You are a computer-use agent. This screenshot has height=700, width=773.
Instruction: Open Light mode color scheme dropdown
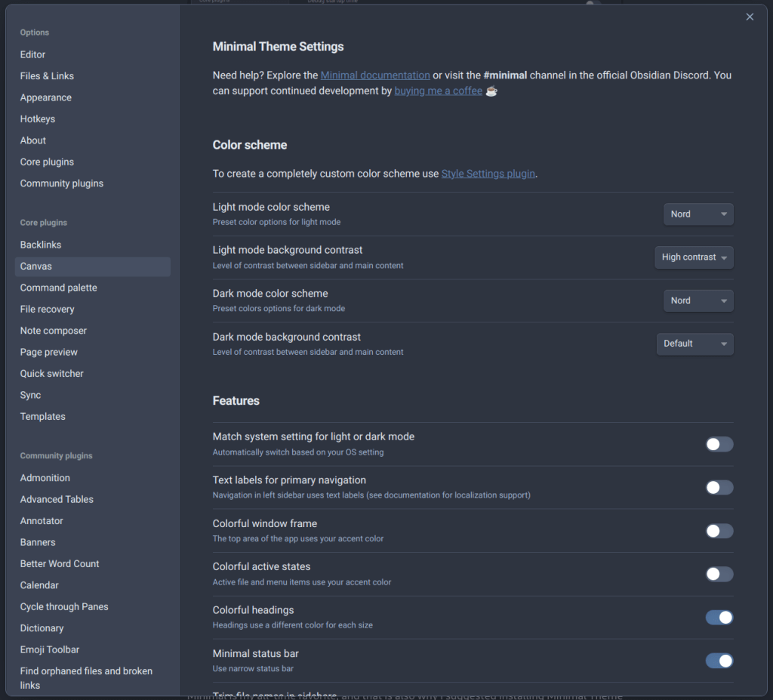(698, 214)
